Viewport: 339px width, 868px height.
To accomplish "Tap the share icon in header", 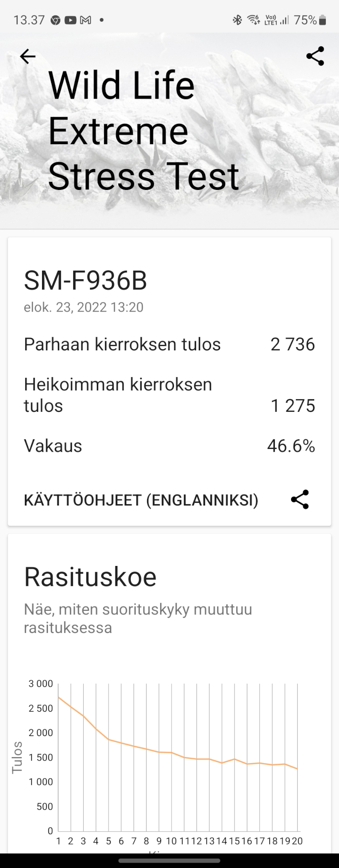I will pos(315,56).
